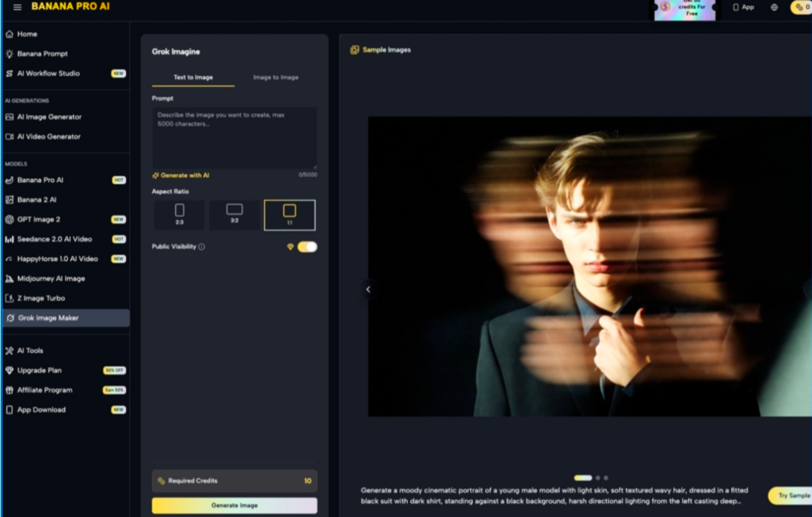Select the 2:3 aspect ratio
Image resolution: width=812 pixels, height=517 pixels.
pos(180,215)
